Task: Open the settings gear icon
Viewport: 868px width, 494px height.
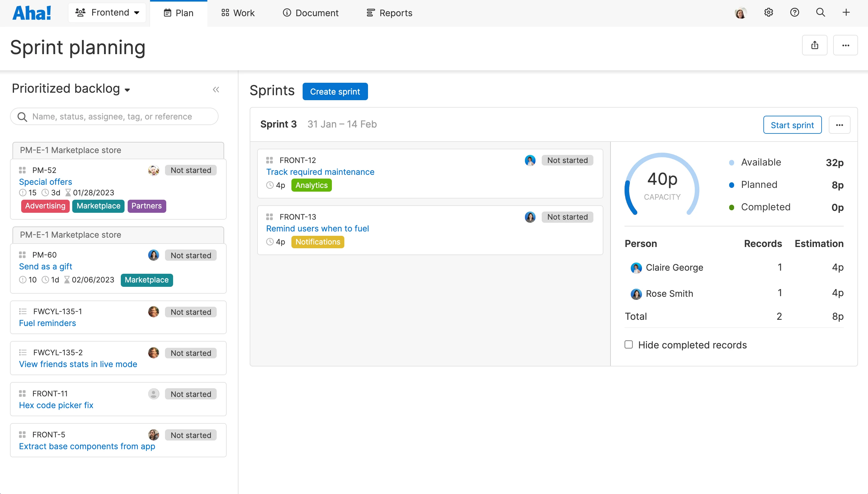Action: 769,12
